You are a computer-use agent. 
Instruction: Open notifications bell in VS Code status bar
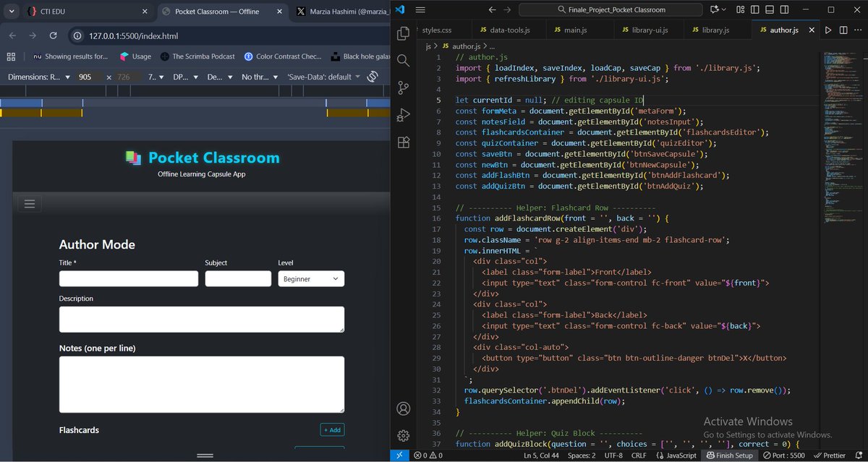(x=857, y=455)
